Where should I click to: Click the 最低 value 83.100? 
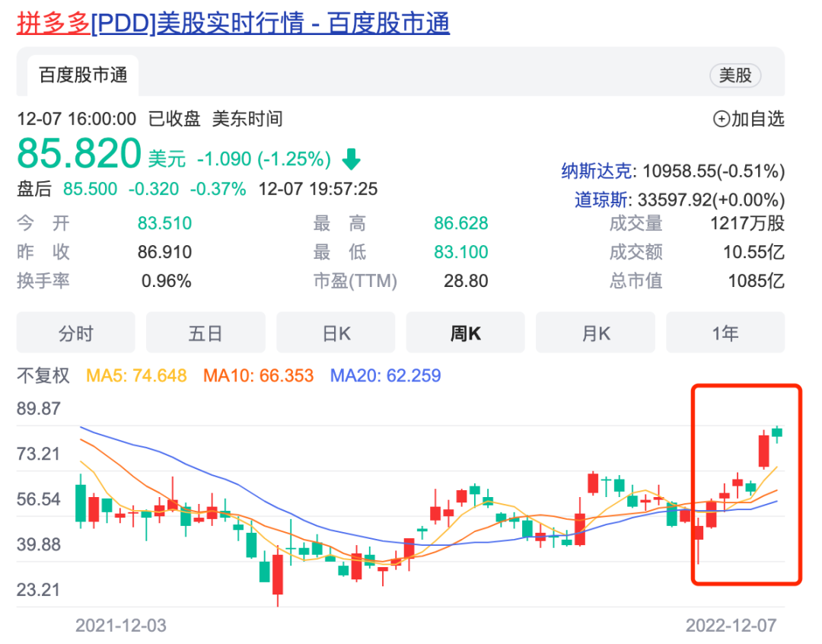pyautogui.click(x=460, y=252)
